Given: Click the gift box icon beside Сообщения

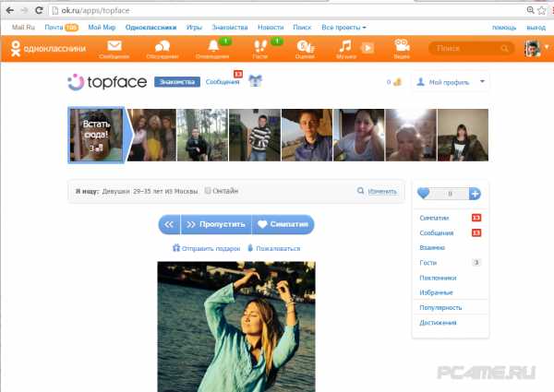Looking at the screenshot, I should click(x=256, y=82).
